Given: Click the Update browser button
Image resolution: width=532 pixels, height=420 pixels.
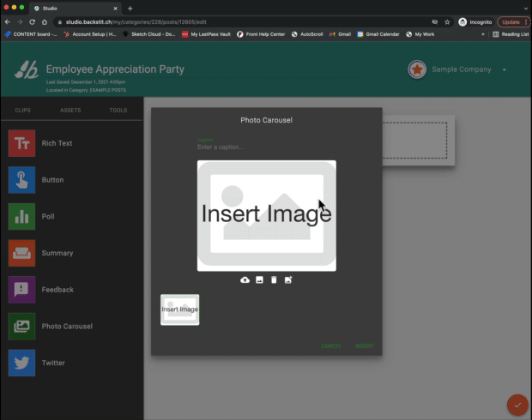Looking at the screenshot, I should coord(513,22).
